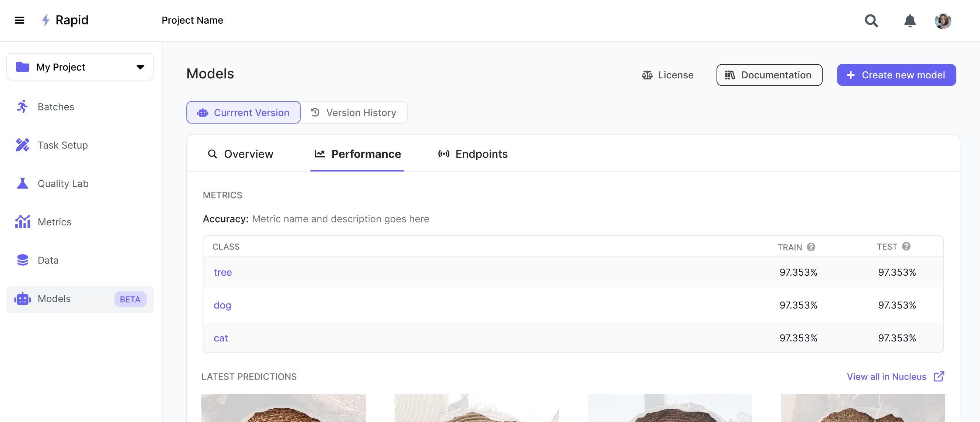This screenshot has width=980, height=422.
Task: Click the search magnifier icon
Action: click(x=871, y=21)
